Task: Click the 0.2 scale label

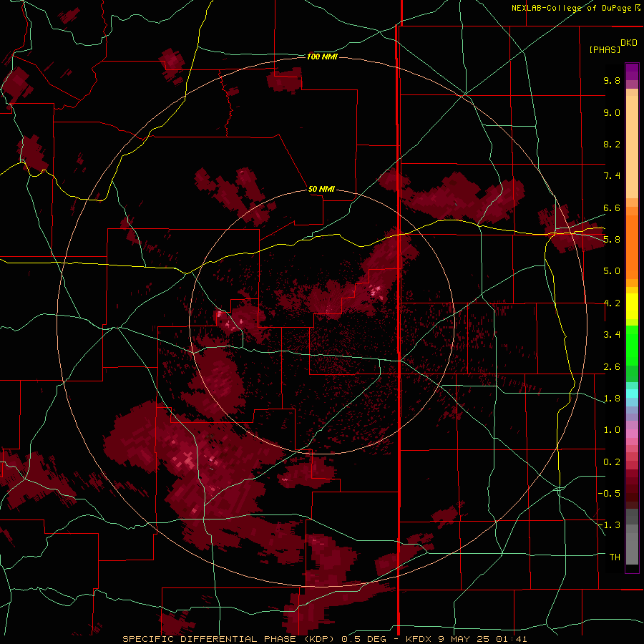Action: (x=612, y=462)
